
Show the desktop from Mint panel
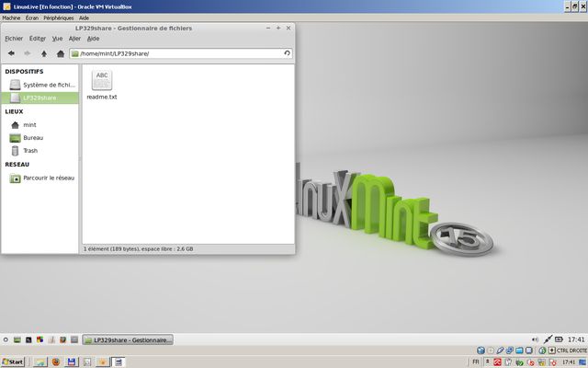17,339
